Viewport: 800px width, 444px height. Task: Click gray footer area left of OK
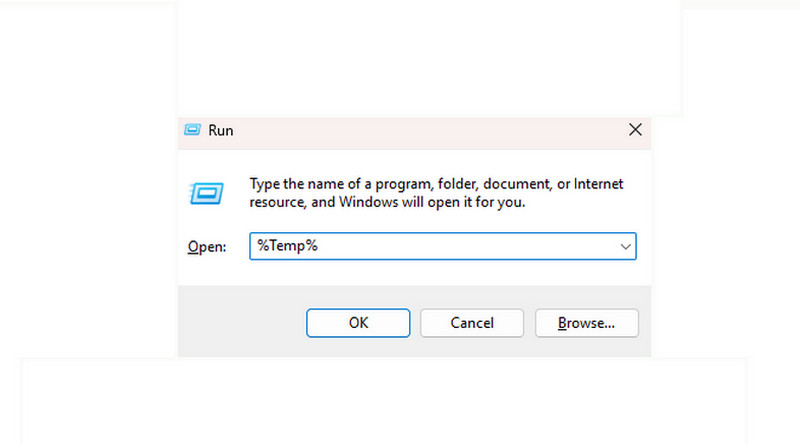pyautogui.click(x=240, y=323)
